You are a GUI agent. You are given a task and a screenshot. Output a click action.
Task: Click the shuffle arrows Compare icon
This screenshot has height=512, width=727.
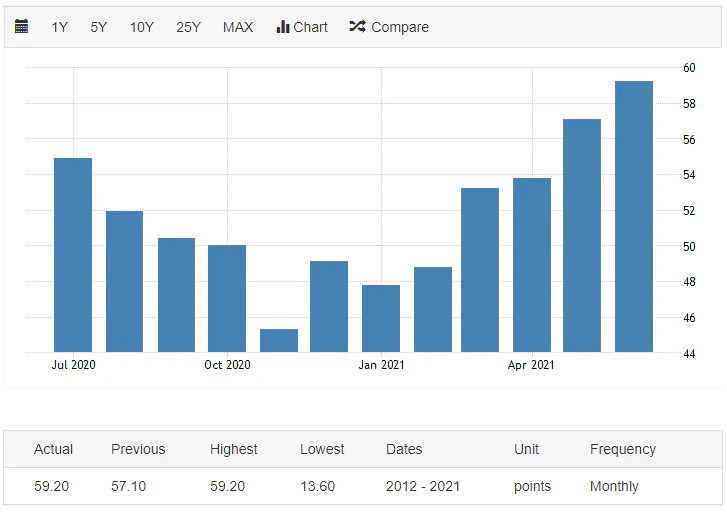[x=357, y=27]
